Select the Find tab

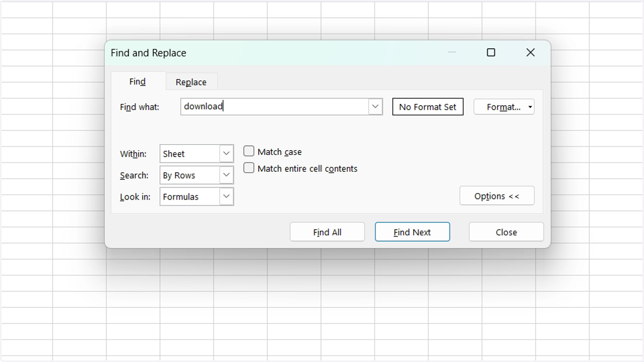point(137,82)
